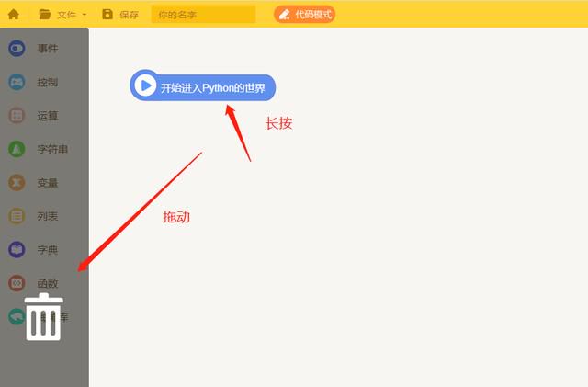Viewport: 588px width, 387px height.
Task: Open the 函数 category icon
Action: click(17, 283)
